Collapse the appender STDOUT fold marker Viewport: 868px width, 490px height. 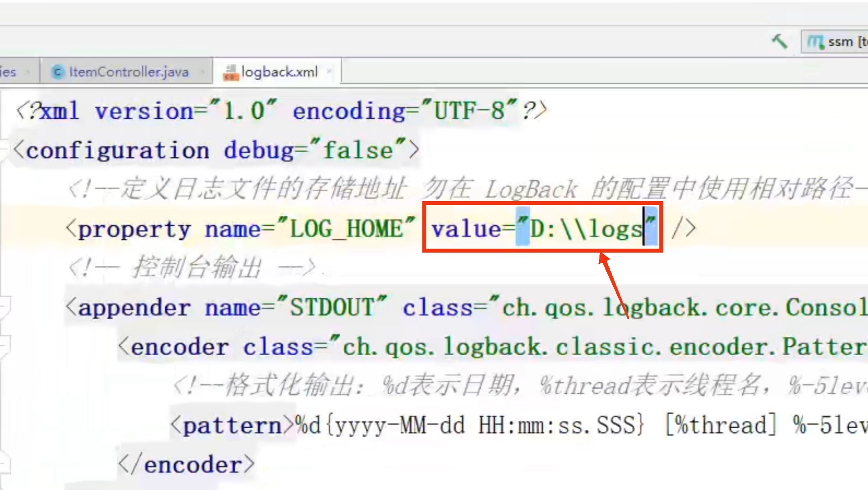[5, 307]
